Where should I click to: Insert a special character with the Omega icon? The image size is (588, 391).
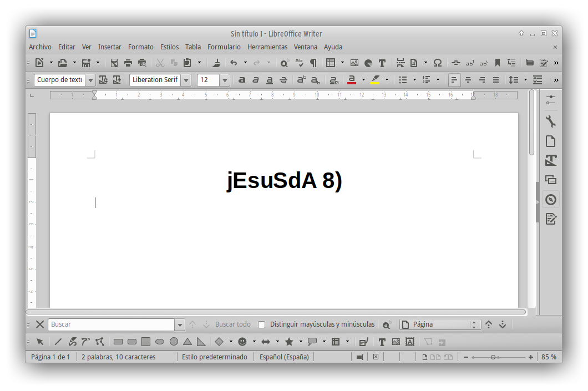(437, 63)
